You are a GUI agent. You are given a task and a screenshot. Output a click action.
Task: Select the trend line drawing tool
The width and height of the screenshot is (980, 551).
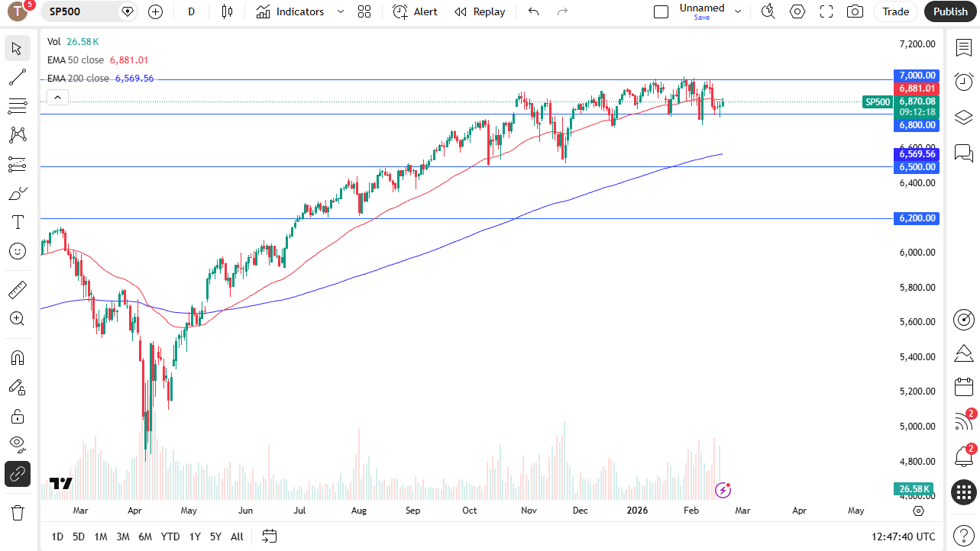pyautogui.click(x=18, y=77)
